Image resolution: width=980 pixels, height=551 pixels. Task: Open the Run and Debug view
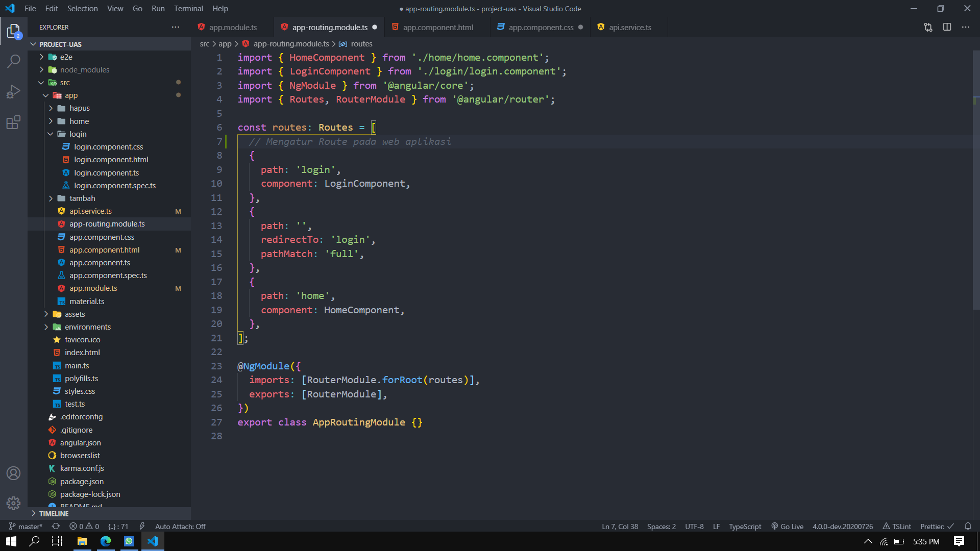14,92
